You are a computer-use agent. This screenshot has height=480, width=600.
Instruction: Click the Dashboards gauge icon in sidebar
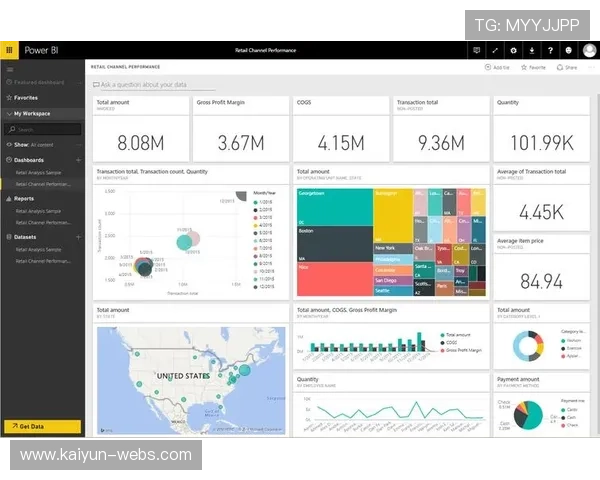coord(9,160)
